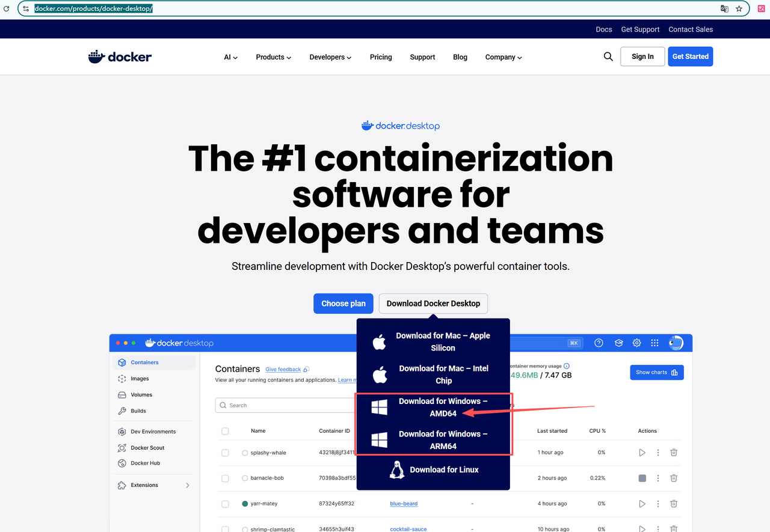Choose Download for Mac – Apple Silicon
This screenshot has height=532, width=770.
click(x=433, y=341)
